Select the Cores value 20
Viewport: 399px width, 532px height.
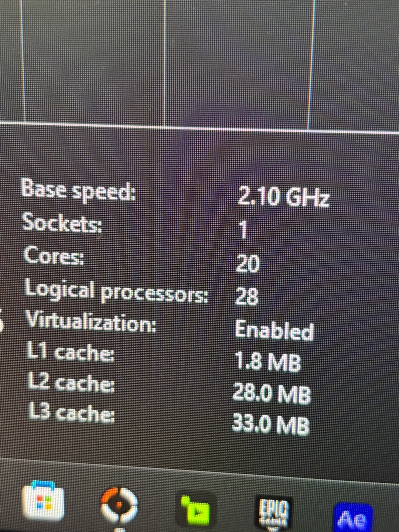coord(248,263)
